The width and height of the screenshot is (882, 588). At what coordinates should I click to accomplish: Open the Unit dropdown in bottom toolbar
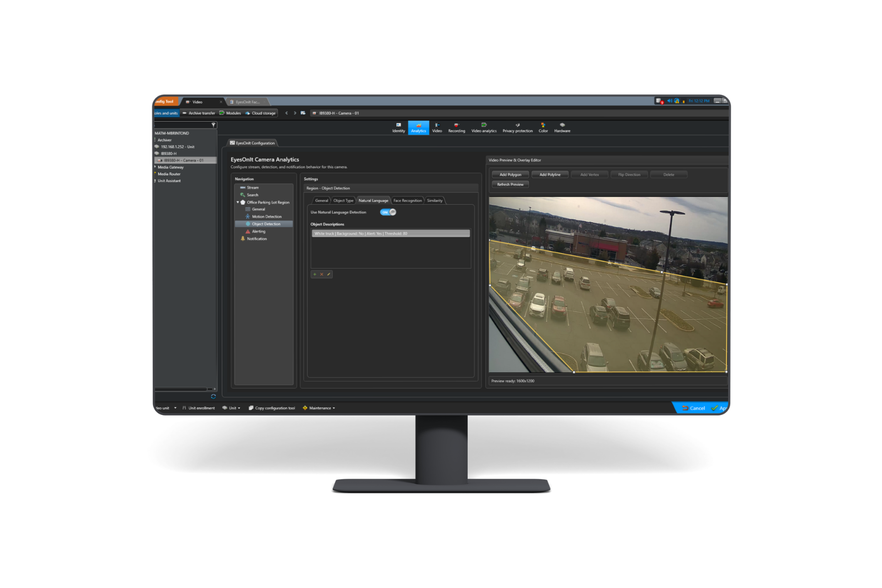point(232,408)
